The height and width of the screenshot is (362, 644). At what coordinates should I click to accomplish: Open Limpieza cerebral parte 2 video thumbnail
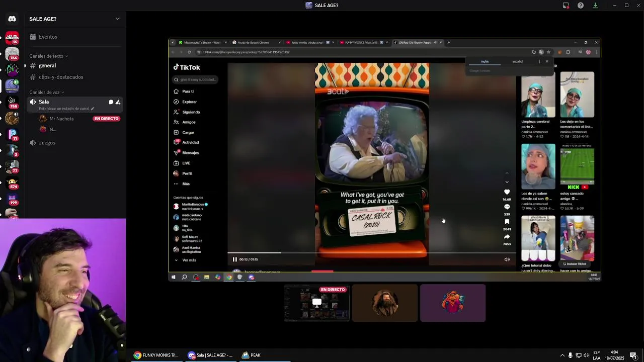click(x=538, y=95)
